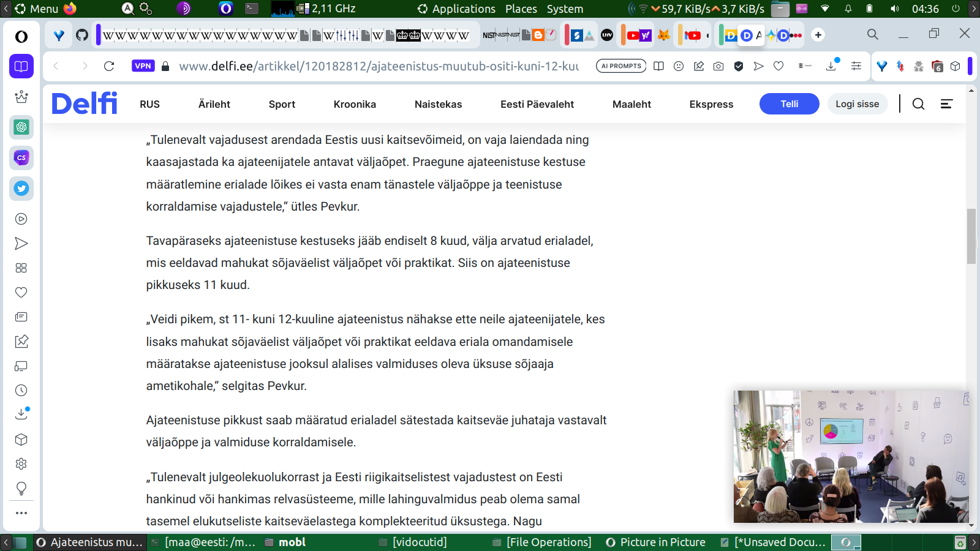Open the terminal launcher in the top panel

[x=252, y=9]
